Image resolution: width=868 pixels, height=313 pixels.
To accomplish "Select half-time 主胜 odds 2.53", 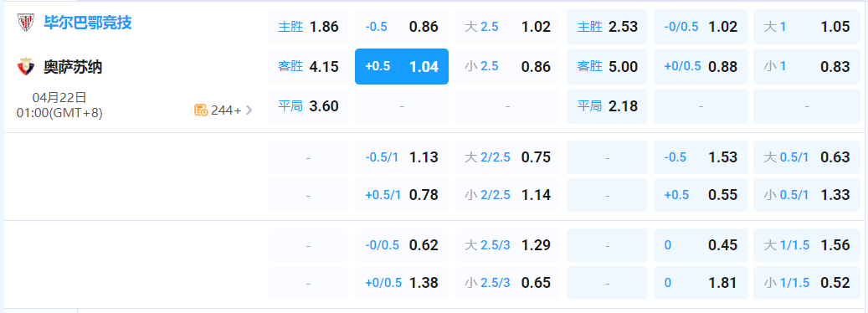I will (608, 27).
